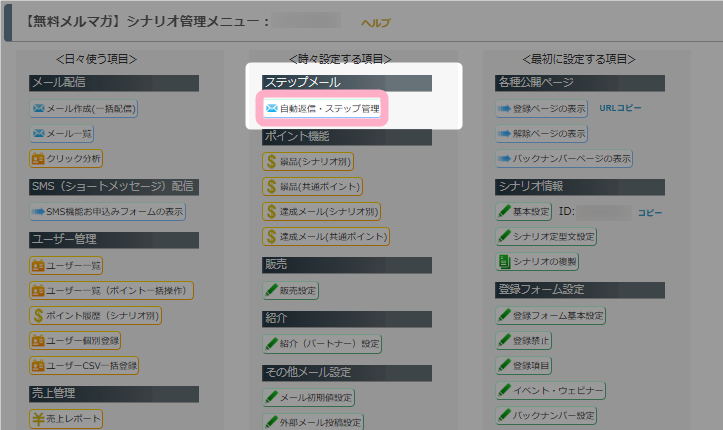
Task: Open 基本設定 pencil icon
Action: point(504,212)
